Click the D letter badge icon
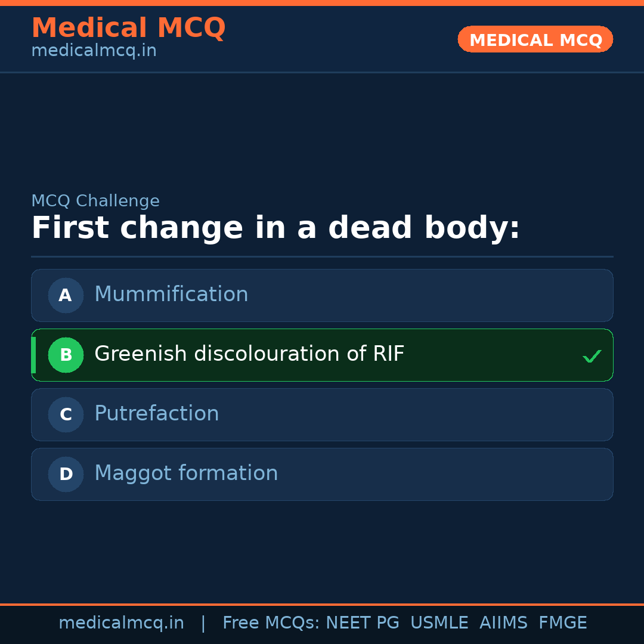 point(66,474)
